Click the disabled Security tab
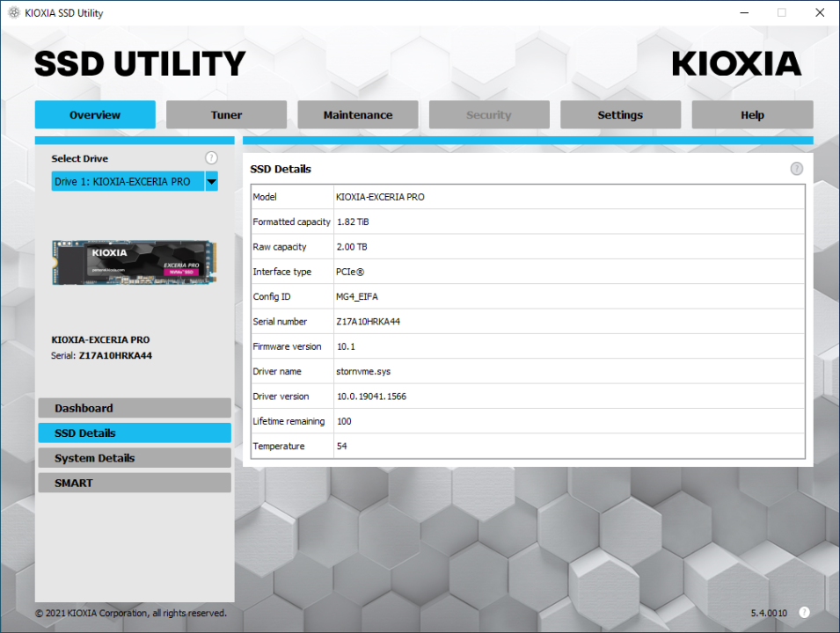The height and width of the screenshot is (633, 840). tap(489, 114)
